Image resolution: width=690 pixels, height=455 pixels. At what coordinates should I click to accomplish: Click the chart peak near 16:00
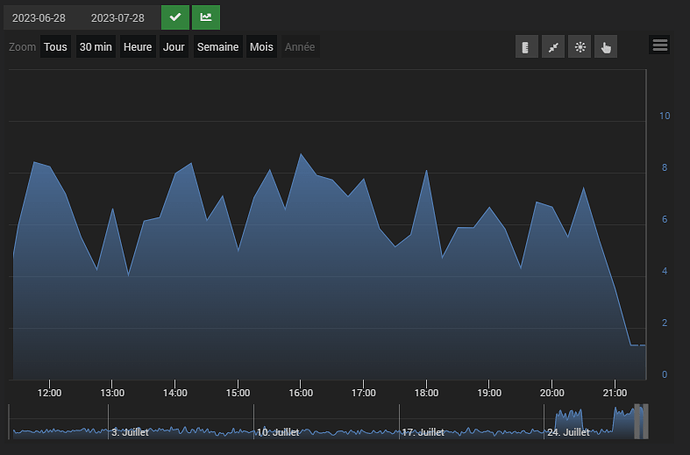coord(301,154)
